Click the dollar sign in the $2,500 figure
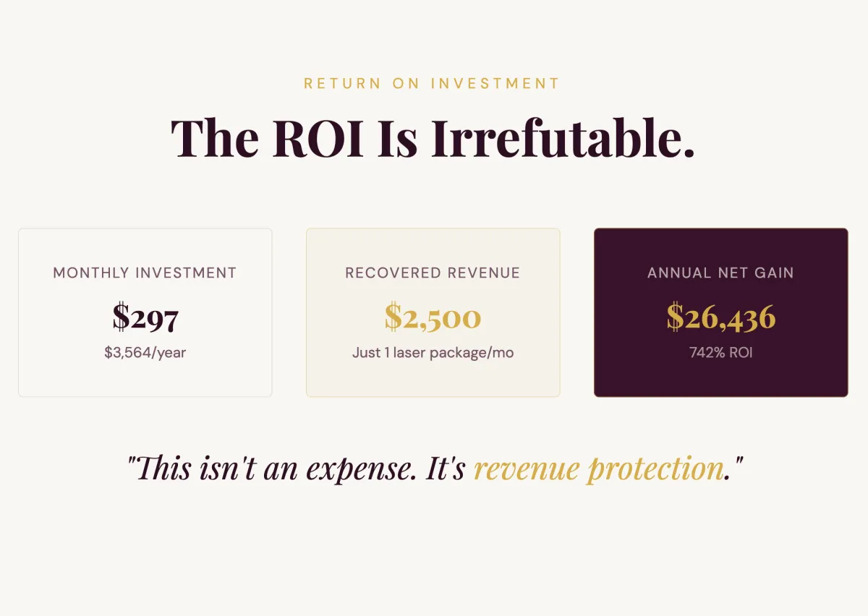Screen dimensions: 868x616 [x=393, y=317]
